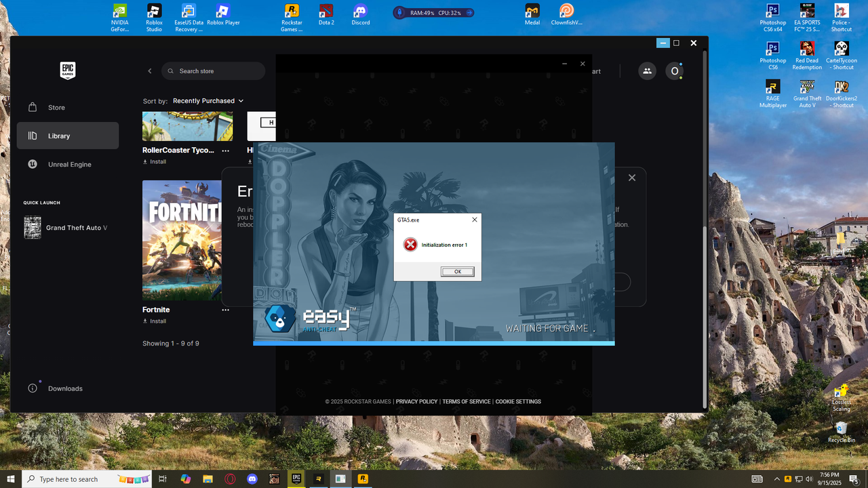Open the options menu for Fortnite
This screenshot has height=488, width=868.
pos(226,310)
